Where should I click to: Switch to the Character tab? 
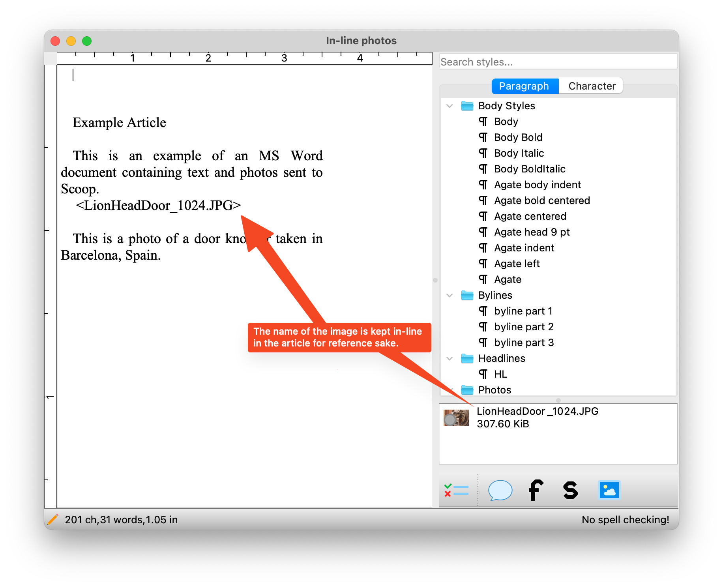coord(592,86)
